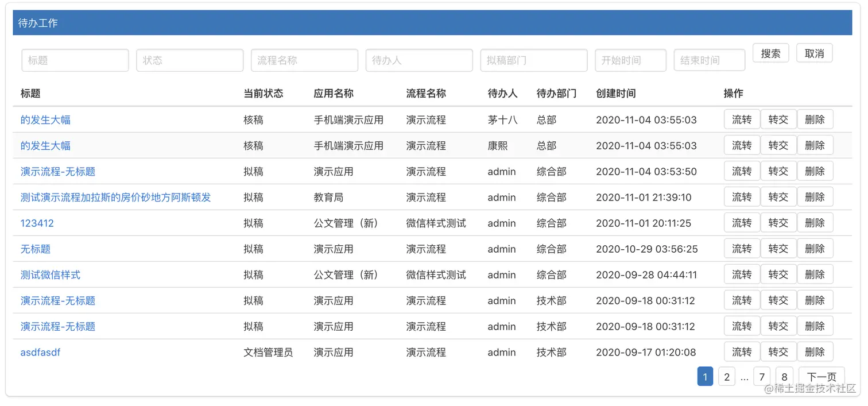Viewport: 868px width, 406px height.
Task: Go to pagination page 8
Action: pos(784,377)
